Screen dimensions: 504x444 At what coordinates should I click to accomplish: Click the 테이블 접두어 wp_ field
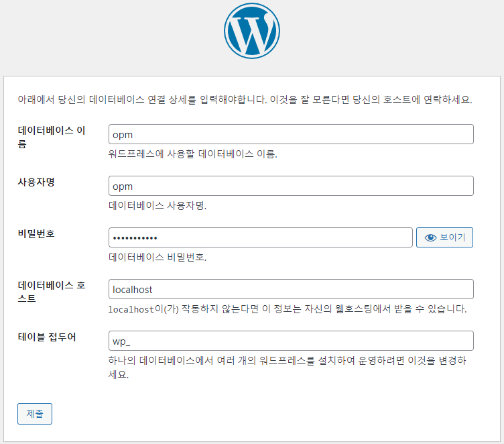pyautogui.click(x=291, y=341)
